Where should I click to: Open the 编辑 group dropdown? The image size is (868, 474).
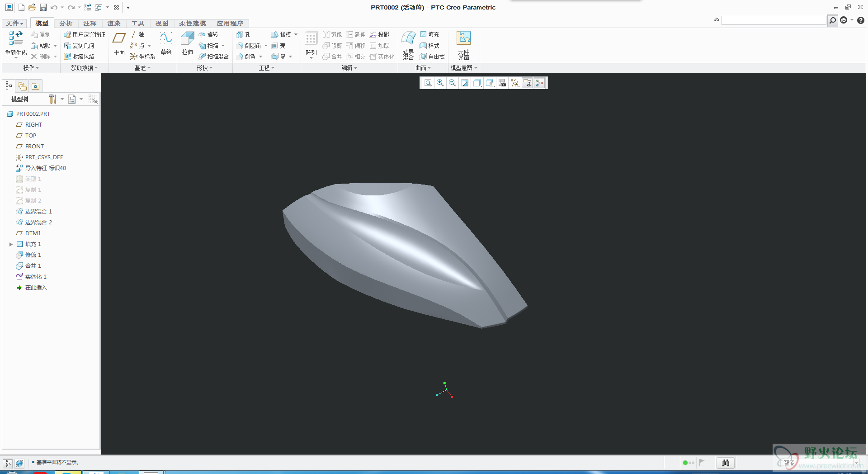[x=349, y=68]
